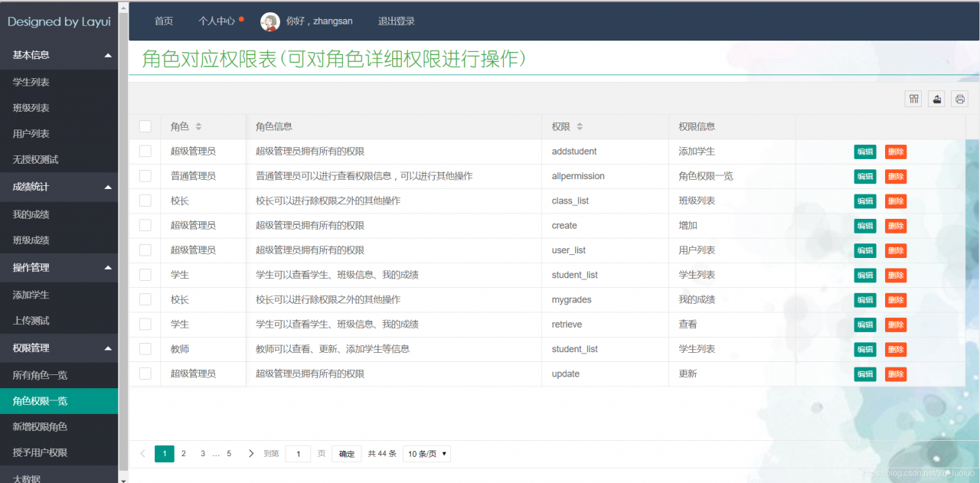Click 退出登录 to log out
The image size is (980, 483).
(x=396, y=21)
